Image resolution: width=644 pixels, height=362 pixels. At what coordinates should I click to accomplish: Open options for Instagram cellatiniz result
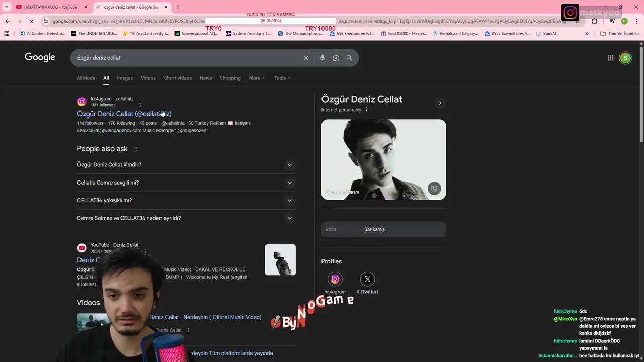coord(140,105)
